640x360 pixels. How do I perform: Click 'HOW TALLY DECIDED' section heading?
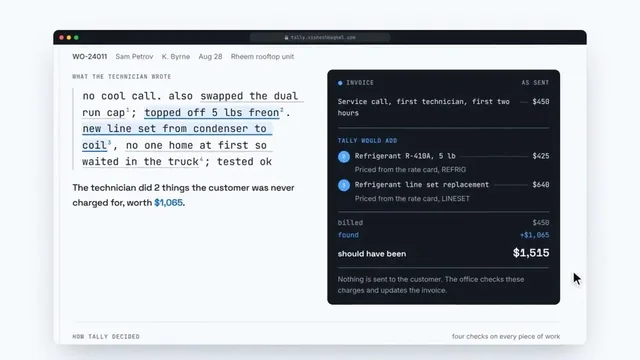click(x=106, y=337)
